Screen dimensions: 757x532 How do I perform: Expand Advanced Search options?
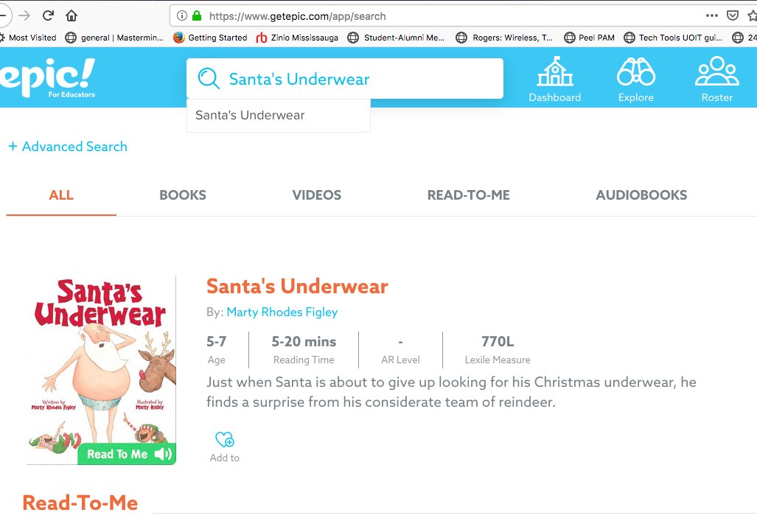(x=68, y=147)
